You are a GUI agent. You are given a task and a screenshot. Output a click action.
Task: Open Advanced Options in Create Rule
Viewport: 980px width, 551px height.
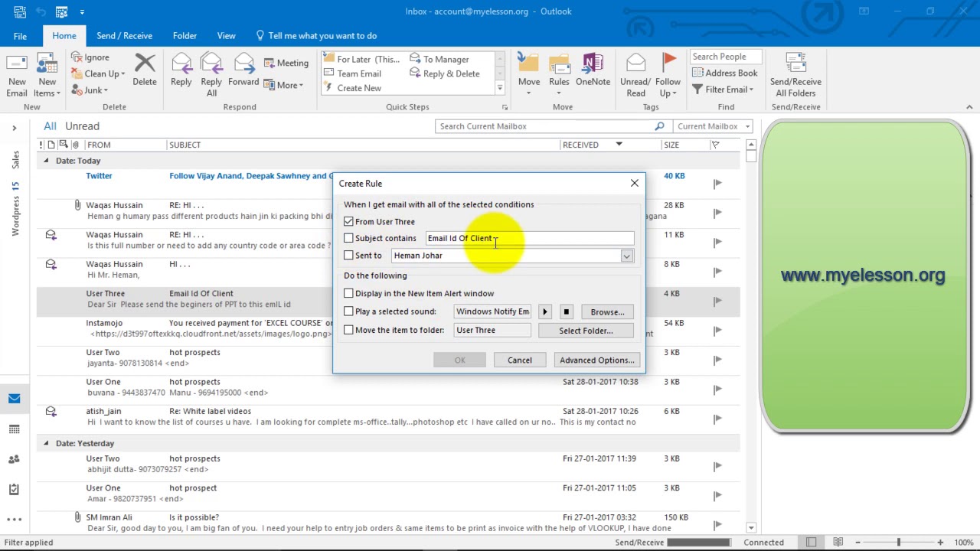[596, 360]
